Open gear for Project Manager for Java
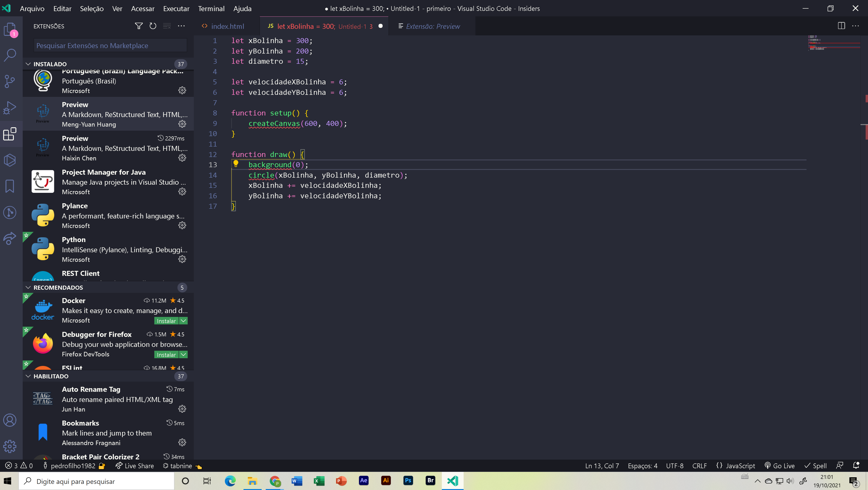Image resolution: width=868 pixels, height=490 pixels. tap(182, 191)
